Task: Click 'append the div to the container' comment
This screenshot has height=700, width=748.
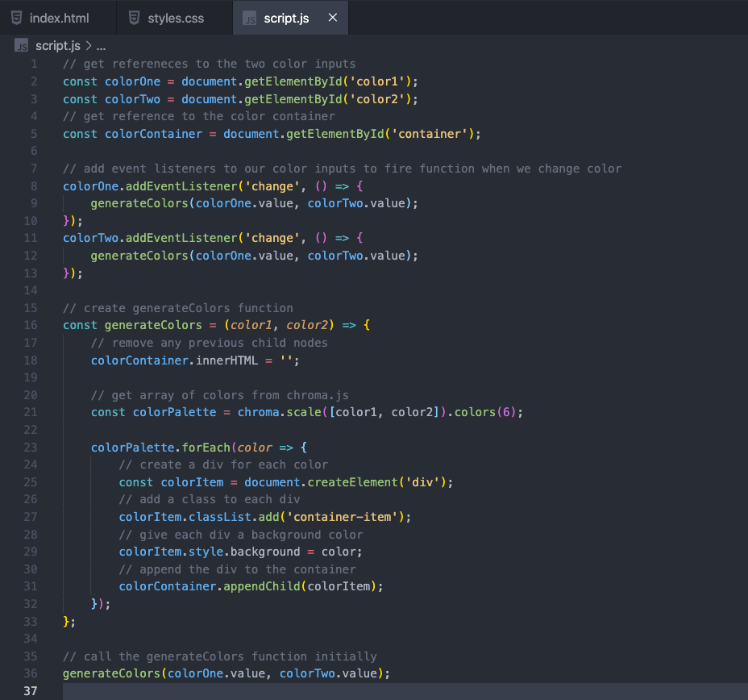Action: tap(238, 569)
